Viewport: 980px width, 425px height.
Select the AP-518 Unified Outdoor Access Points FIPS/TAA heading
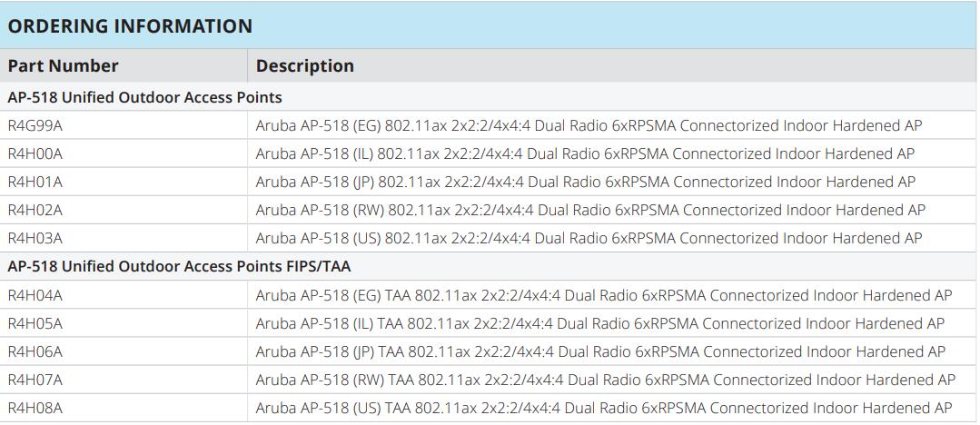coord(179,266)
